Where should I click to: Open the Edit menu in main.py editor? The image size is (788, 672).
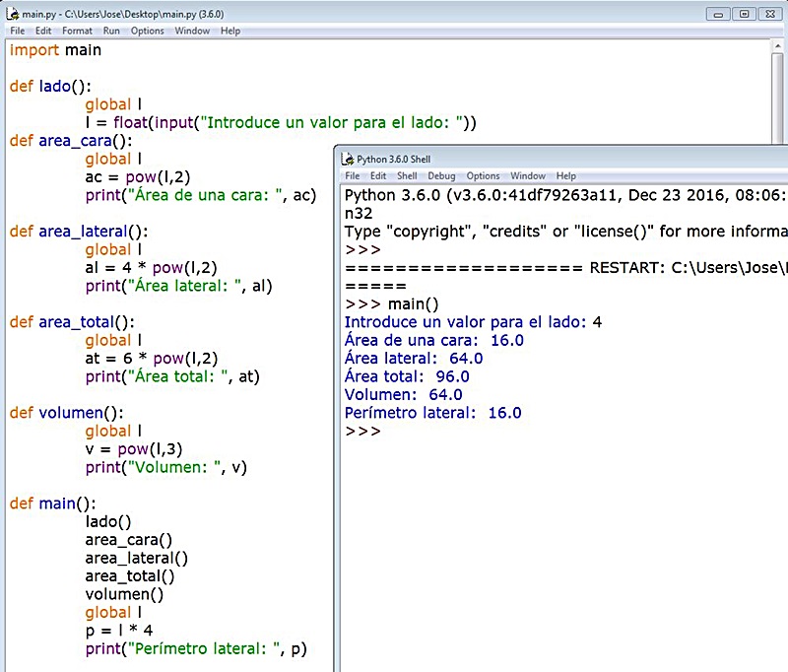(x=42, y=31)
